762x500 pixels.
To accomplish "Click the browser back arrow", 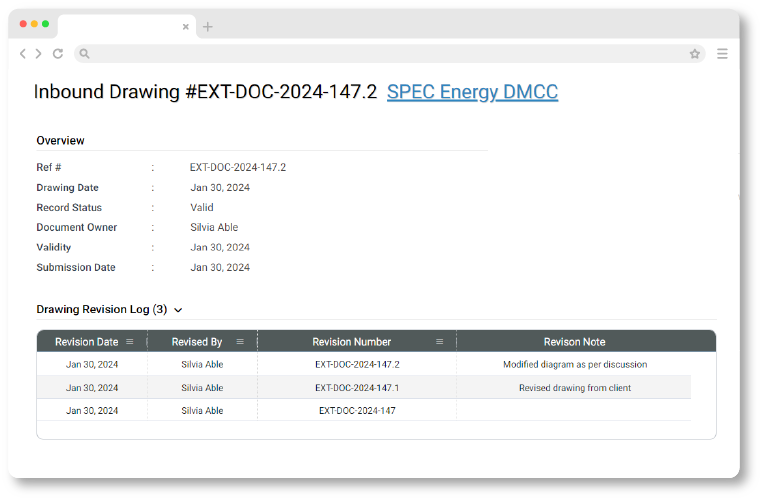I will (x=23, y=54).
